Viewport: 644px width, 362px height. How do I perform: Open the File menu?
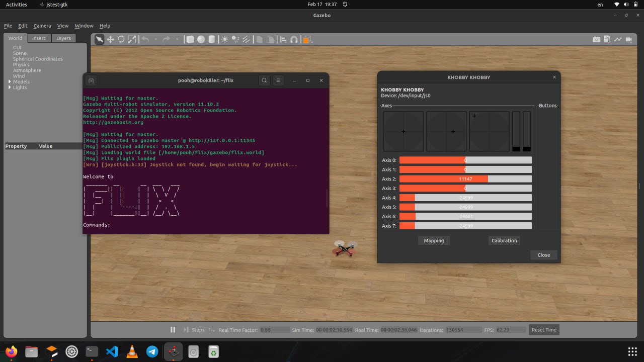(x=8, y=26)
